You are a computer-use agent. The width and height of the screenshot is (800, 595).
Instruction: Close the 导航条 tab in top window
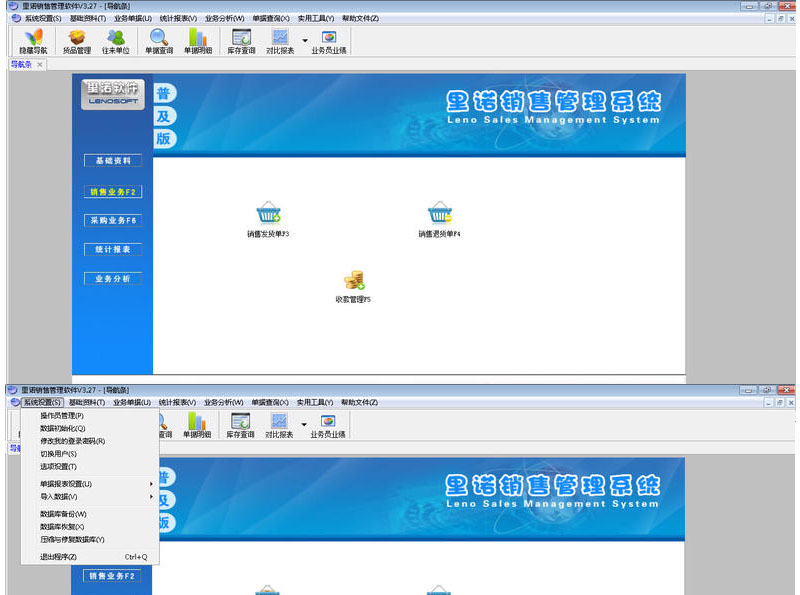coord(39,64)
